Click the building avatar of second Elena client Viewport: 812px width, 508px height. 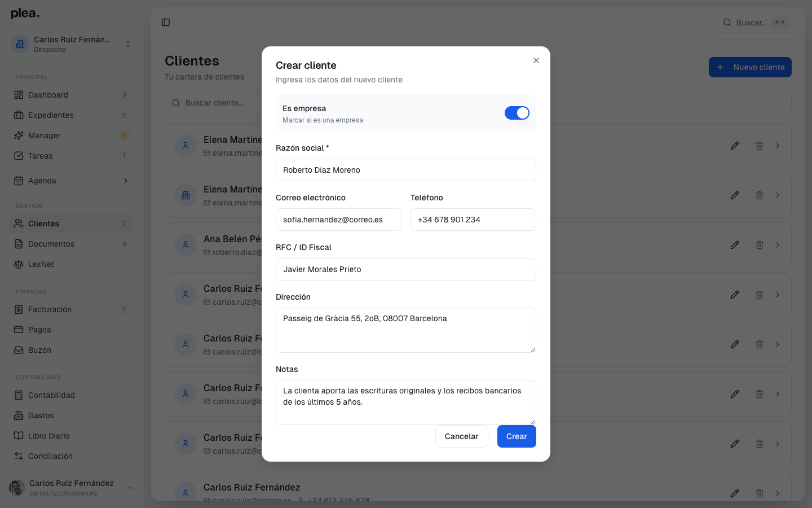pos(186,195)
